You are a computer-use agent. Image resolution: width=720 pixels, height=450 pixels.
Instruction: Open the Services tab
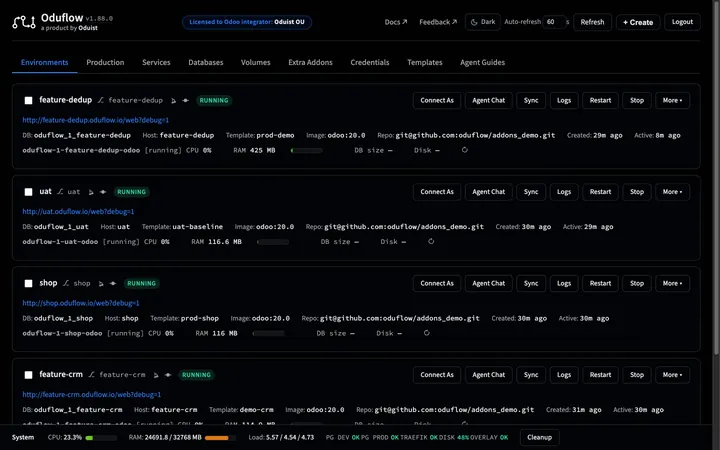[x=156, y=62]
